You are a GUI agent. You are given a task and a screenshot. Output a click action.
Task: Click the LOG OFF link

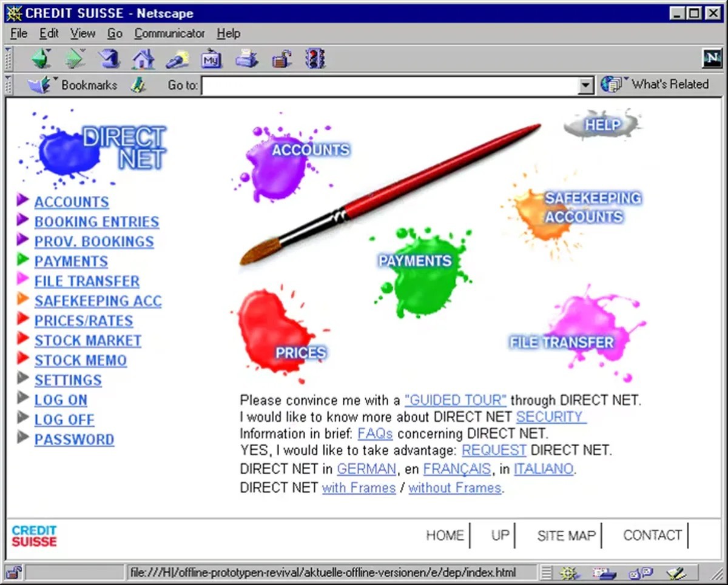tap(64, 420)
